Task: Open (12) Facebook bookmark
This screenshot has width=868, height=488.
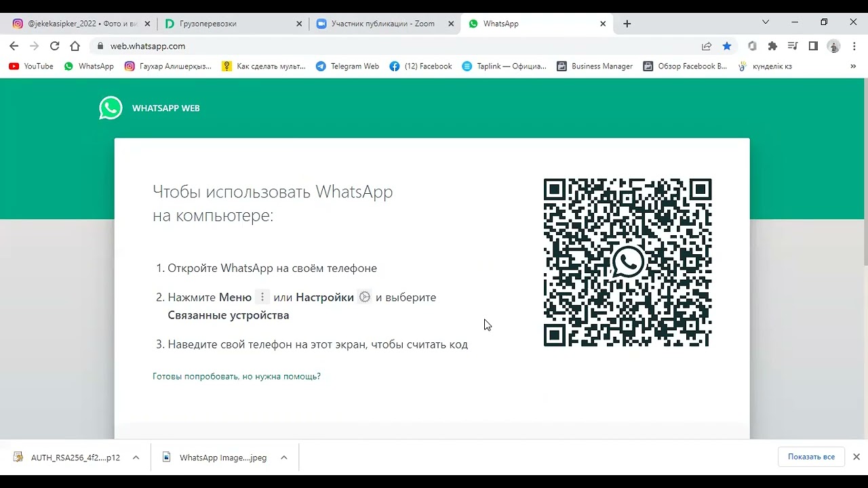Action: coord(420,66)
